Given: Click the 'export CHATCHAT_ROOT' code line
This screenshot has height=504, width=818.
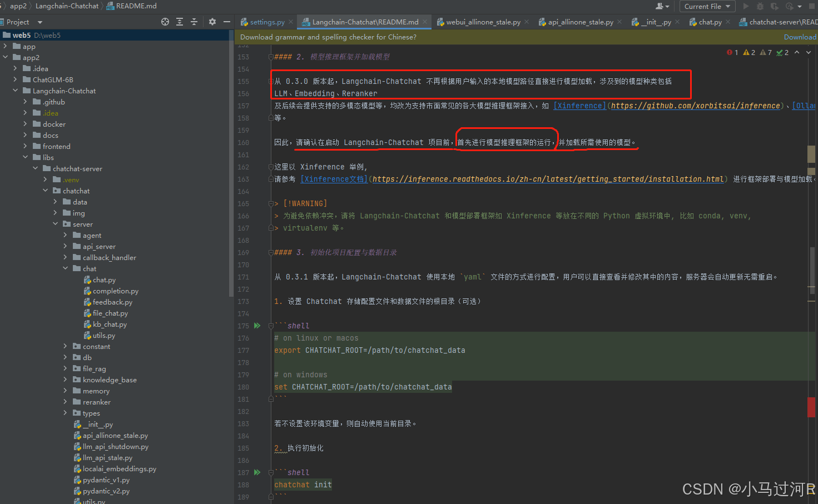Looking at the screenshot, I should coord(370,350).
